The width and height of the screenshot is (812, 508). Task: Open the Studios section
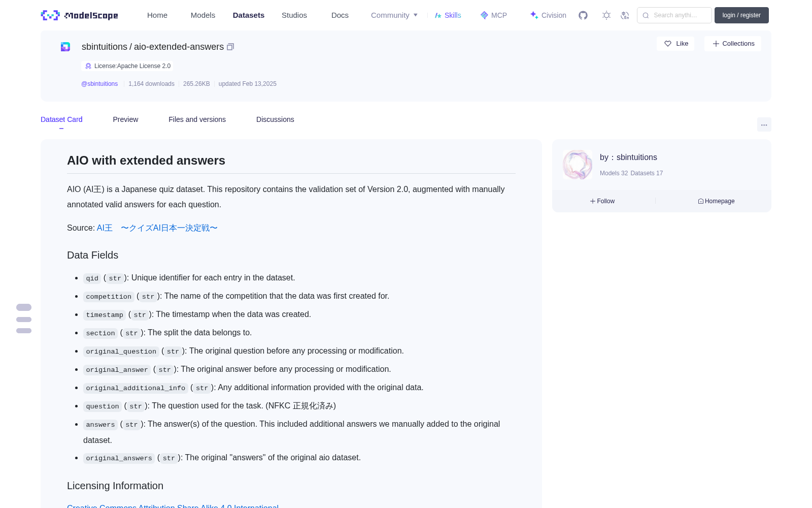point(294,15)
